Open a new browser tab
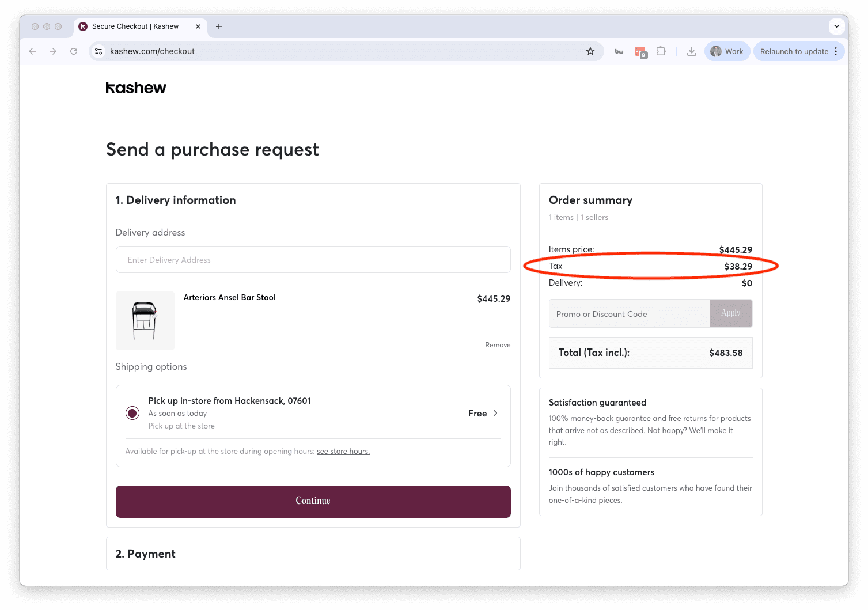The width and height of the screenshot is (868, 610). [x=219, y=26]
